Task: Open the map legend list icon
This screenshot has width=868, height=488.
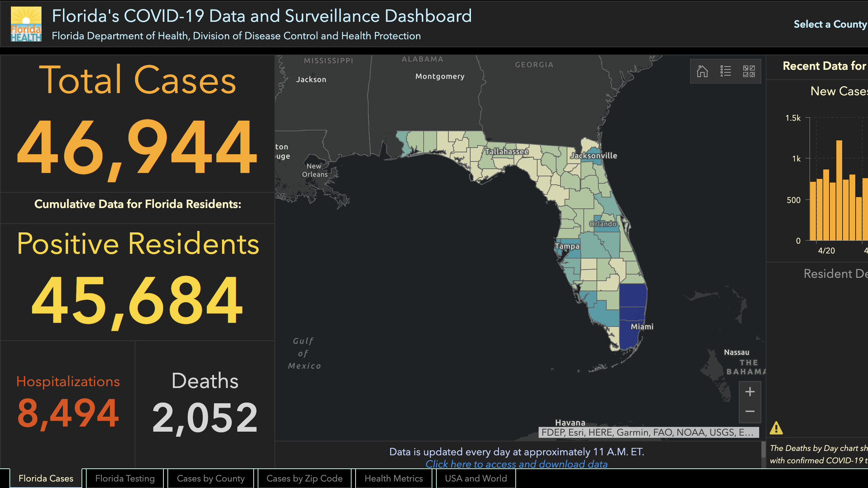Action: coord(725,71)
